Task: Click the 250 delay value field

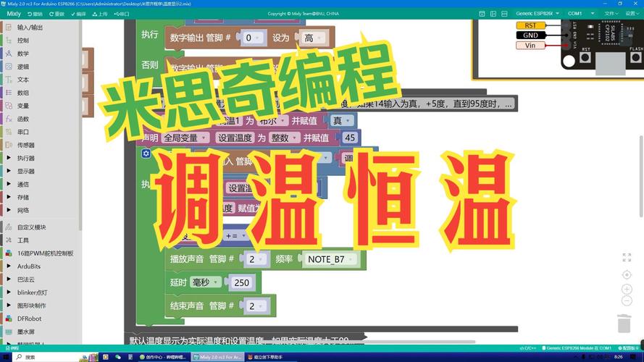Action: tap(241, 283)
